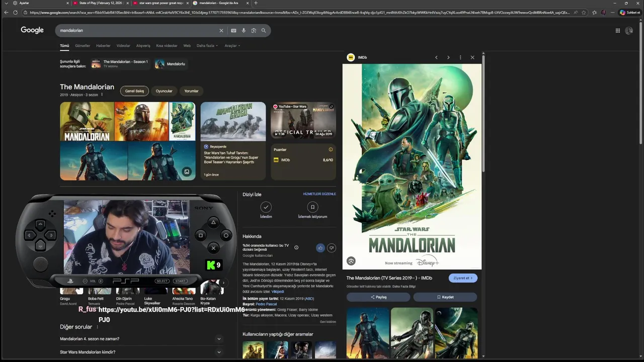
Task: Switch to the Haberler tab
Action: (103, 46)
